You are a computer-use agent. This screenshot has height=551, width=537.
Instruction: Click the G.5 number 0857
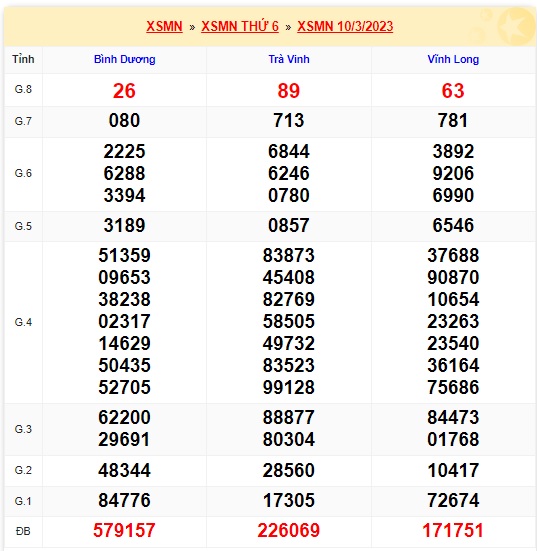289,225
